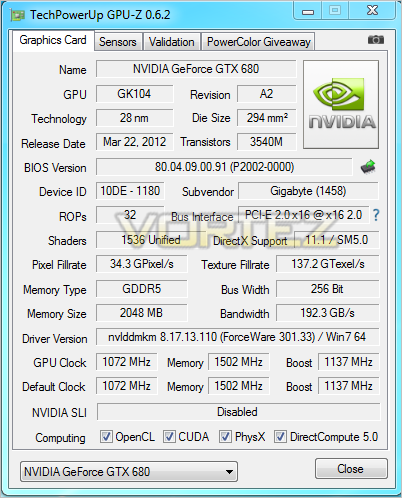Select the Graphics Card tab
402x498 pixels.
coord(53,40)
